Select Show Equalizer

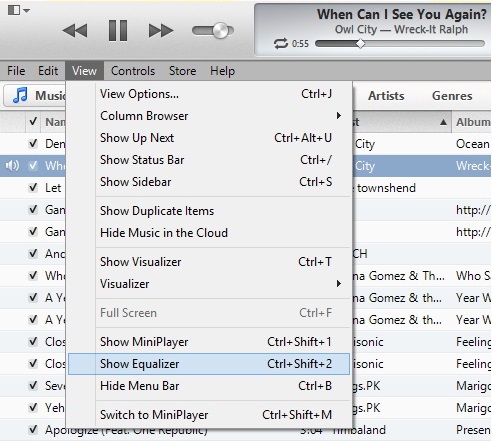(x=209, y=364)
